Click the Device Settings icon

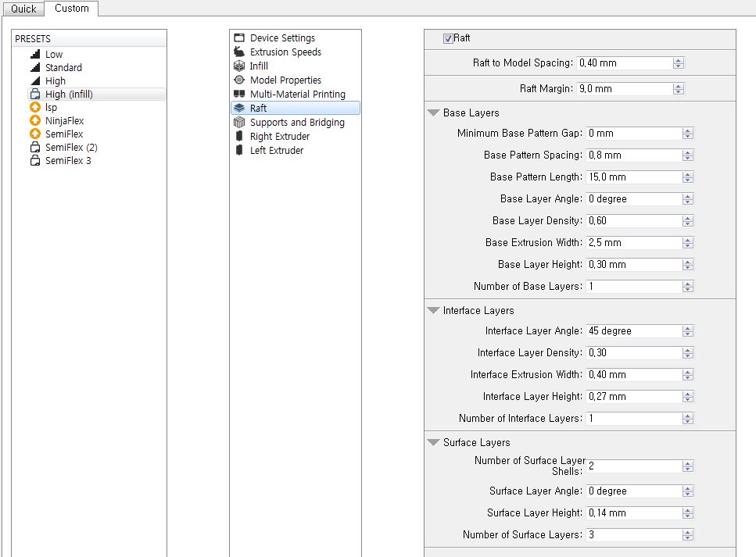click(239, 37)
